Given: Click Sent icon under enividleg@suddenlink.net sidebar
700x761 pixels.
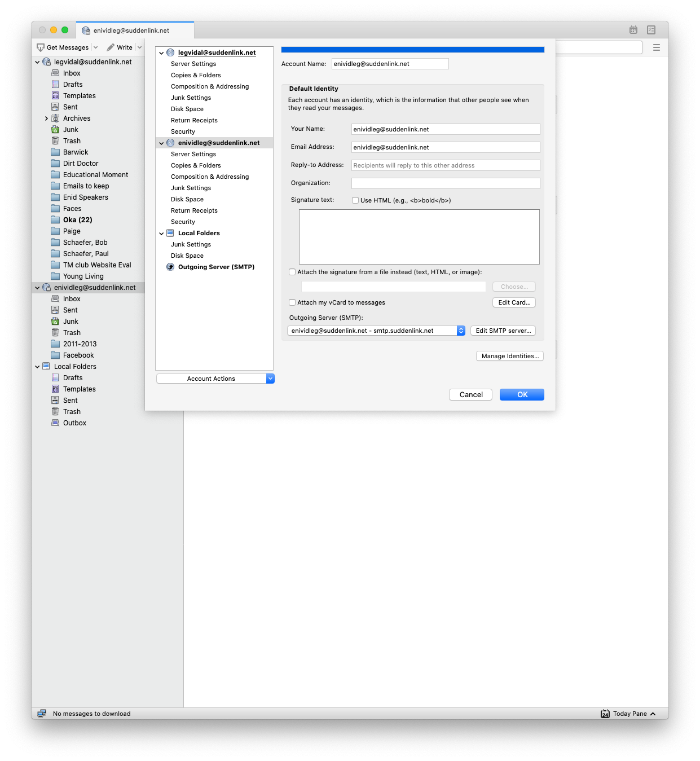Looking at the screenshot, I should 55,310.
